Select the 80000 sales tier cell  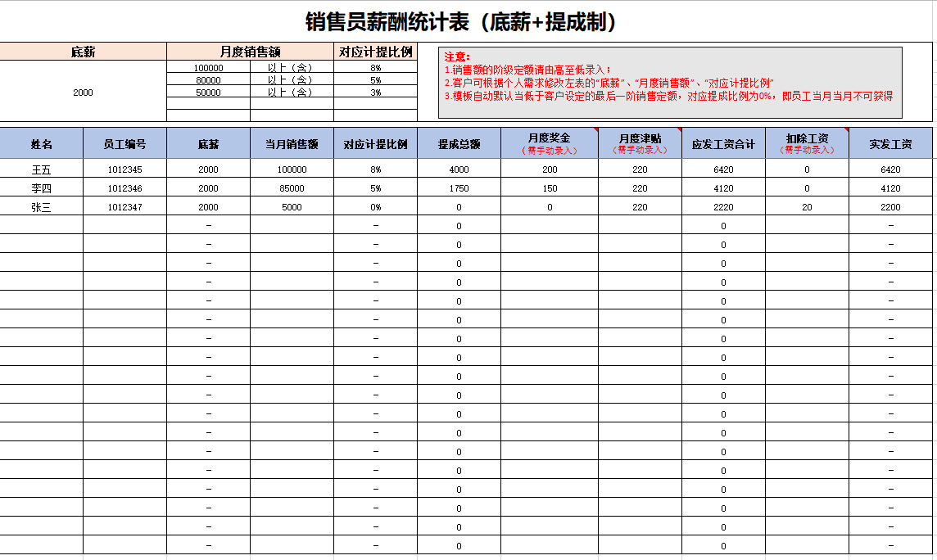tap(208, 80)
